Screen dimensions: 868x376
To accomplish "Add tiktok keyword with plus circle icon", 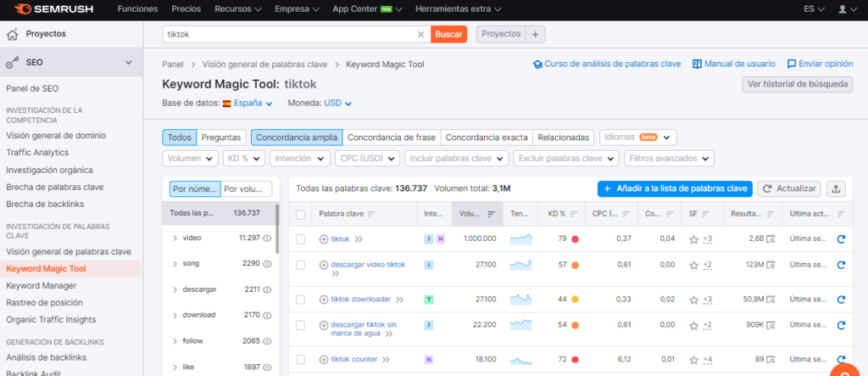I will coord(324,239).
